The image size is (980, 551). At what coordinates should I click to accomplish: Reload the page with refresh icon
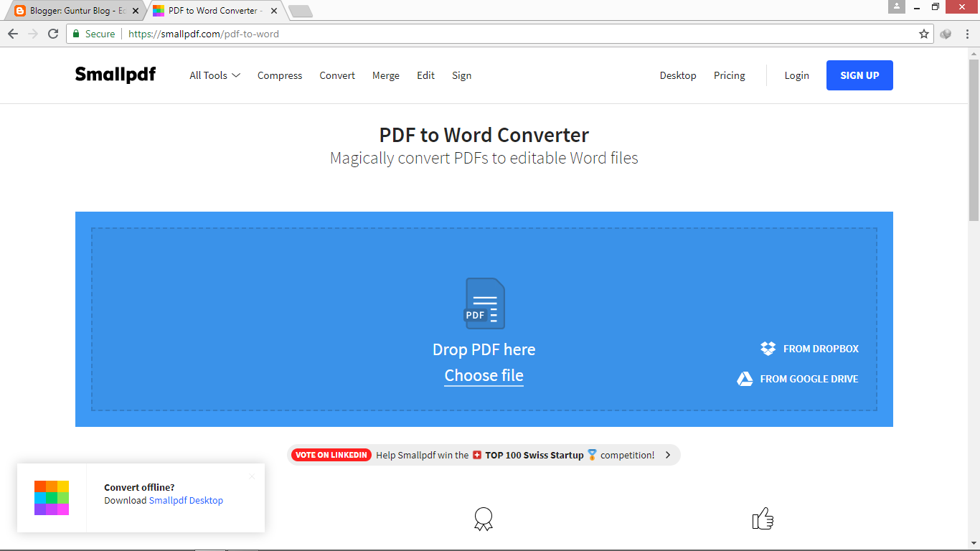coord(53,34)
